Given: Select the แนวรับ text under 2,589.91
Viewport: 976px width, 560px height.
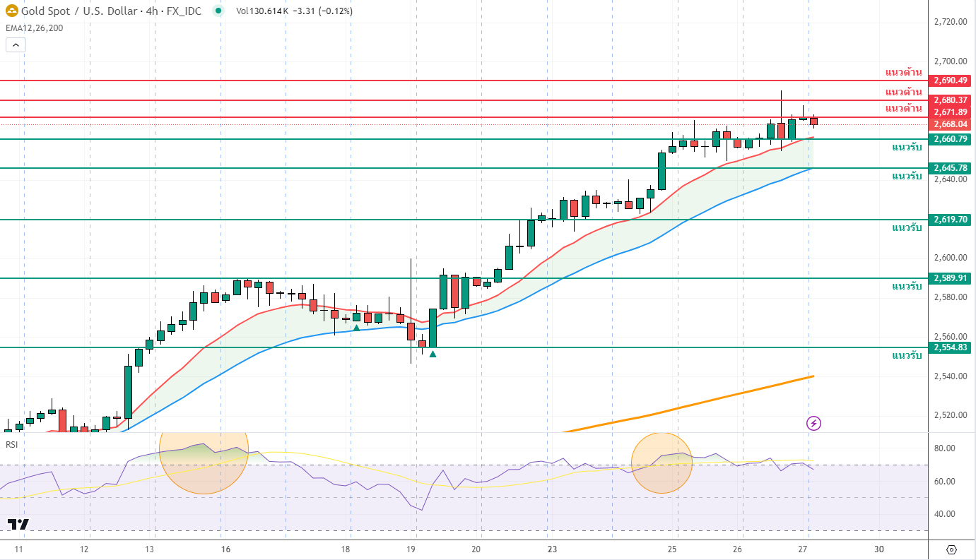Looking at the screenshot, I should pyautogui.click(x=907, y=286).
